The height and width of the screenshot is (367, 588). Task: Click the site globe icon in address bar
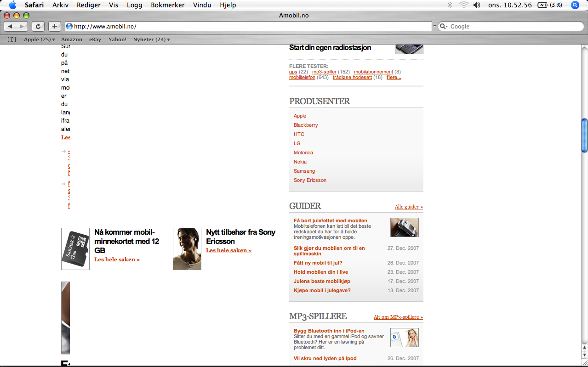pos(69,26)
